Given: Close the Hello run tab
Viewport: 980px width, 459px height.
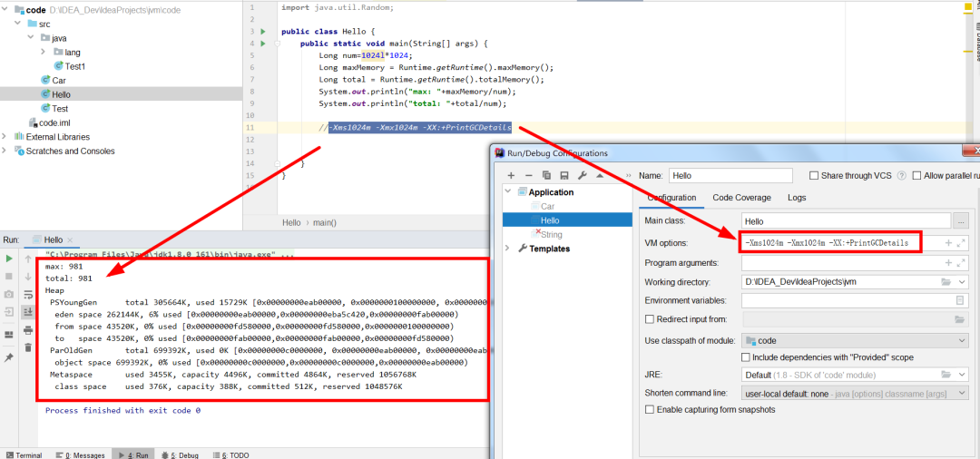Looking at the screenshot, I should coord(69,239).
